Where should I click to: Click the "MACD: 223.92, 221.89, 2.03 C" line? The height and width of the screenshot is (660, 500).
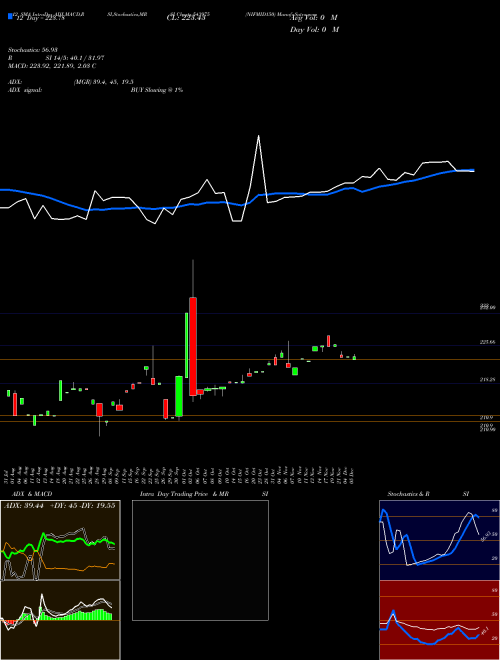52,66
